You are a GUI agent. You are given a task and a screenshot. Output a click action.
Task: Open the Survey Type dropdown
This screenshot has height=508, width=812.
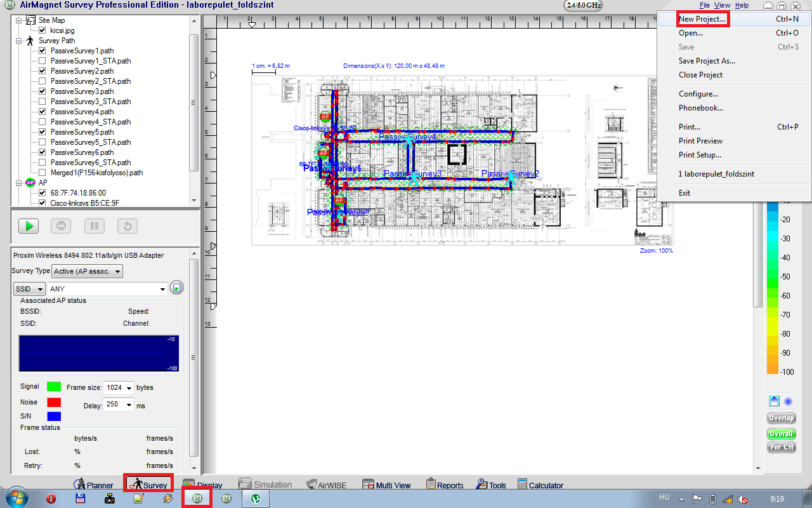click(x=87, y=271)
